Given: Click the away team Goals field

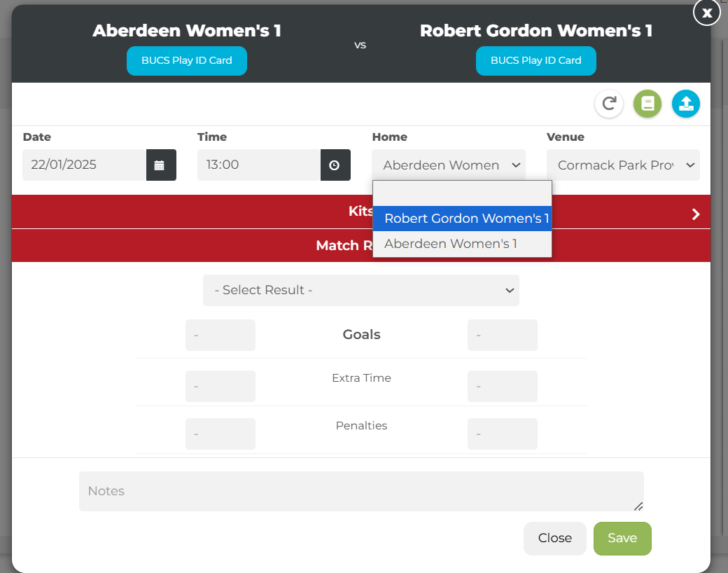Looking at the screenshot, I should click(x=503, y=335).
